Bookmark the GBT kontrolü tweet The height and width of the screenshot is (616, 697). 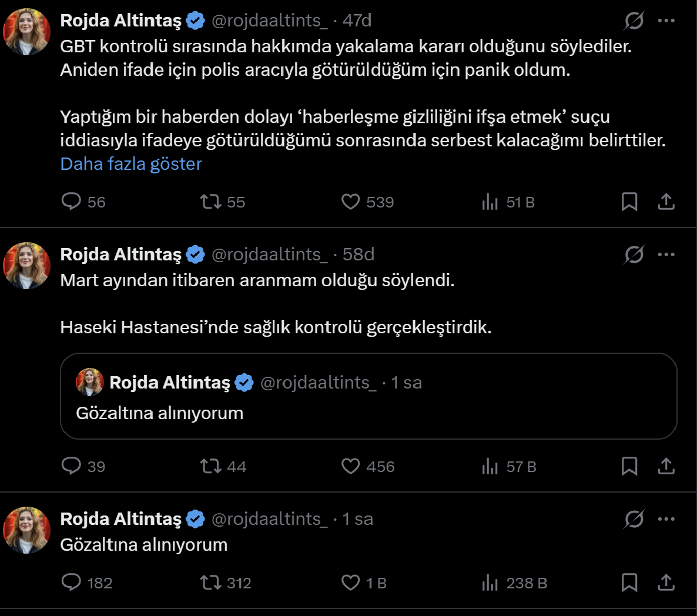[x=629, y=202]
